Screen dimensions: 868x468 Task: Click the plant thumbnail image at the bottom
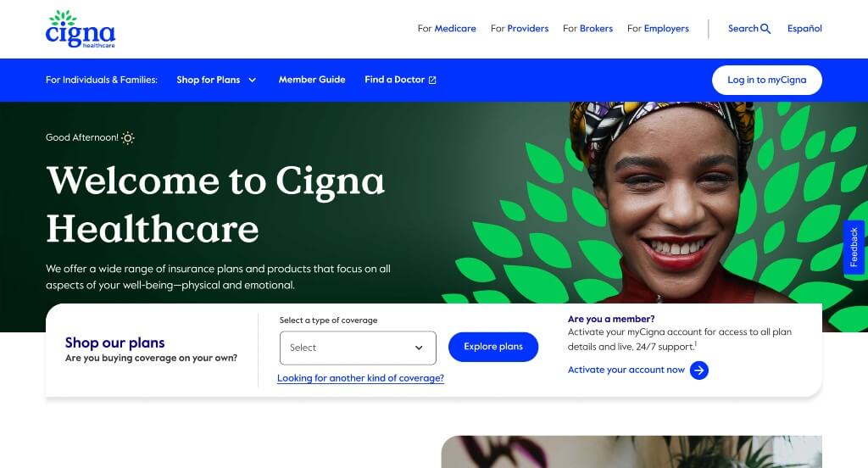click(x=632, y=451)
